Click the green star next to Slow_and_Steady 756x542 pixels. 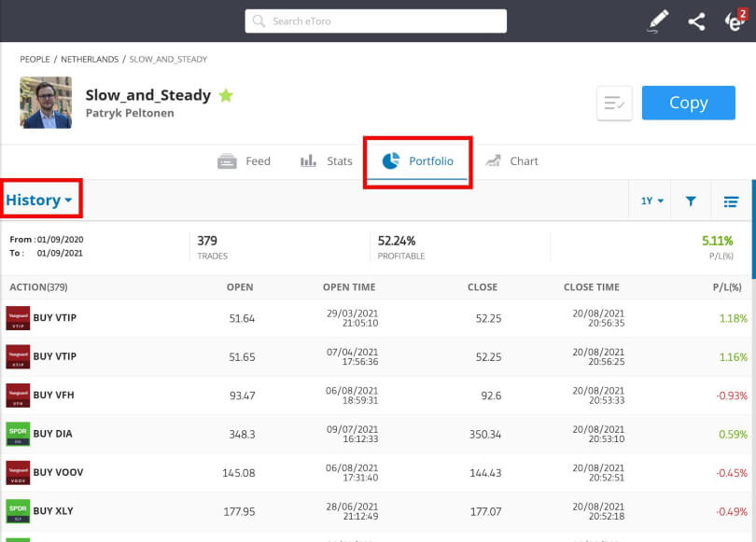pos(226,95)
